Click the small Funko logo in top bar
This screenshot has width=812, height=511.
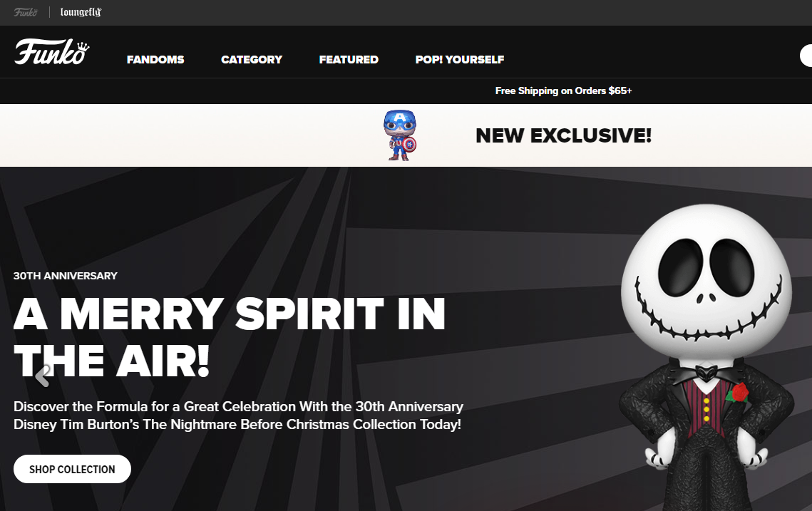[x=26, y=12]
